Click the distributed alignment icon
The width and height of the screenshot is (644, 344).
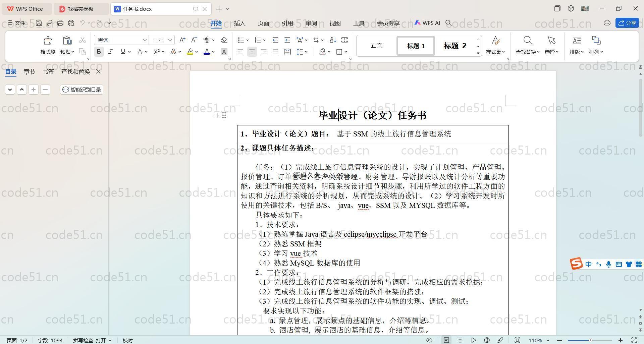click(287, 52)
